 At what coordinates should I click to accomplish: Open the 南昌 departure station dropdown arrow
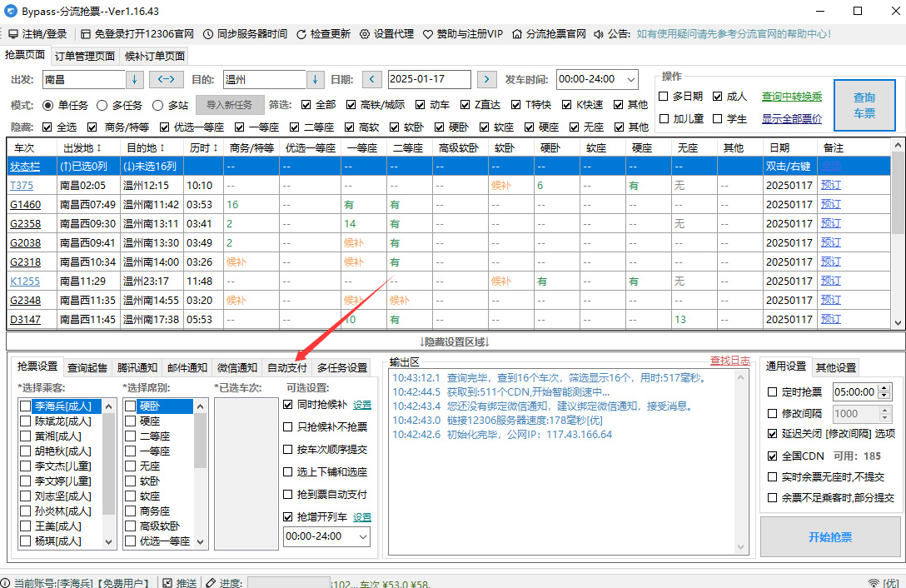(135, 80)
